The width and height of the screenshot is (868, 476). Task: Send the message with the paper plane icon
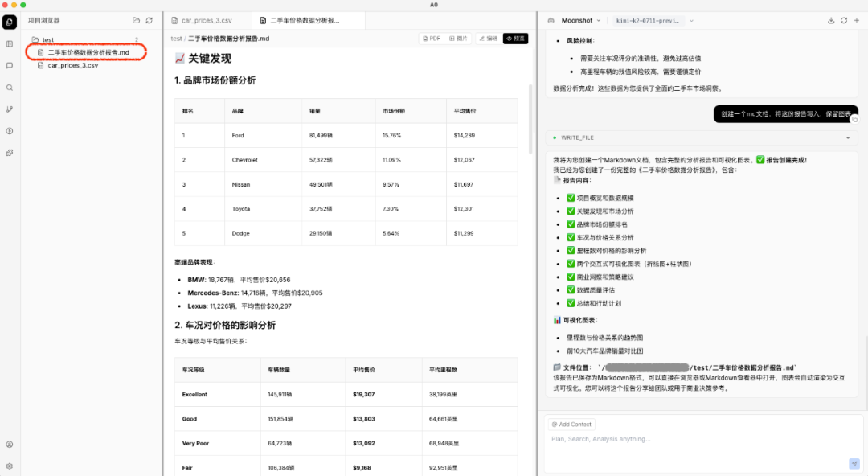pos(854,464)
